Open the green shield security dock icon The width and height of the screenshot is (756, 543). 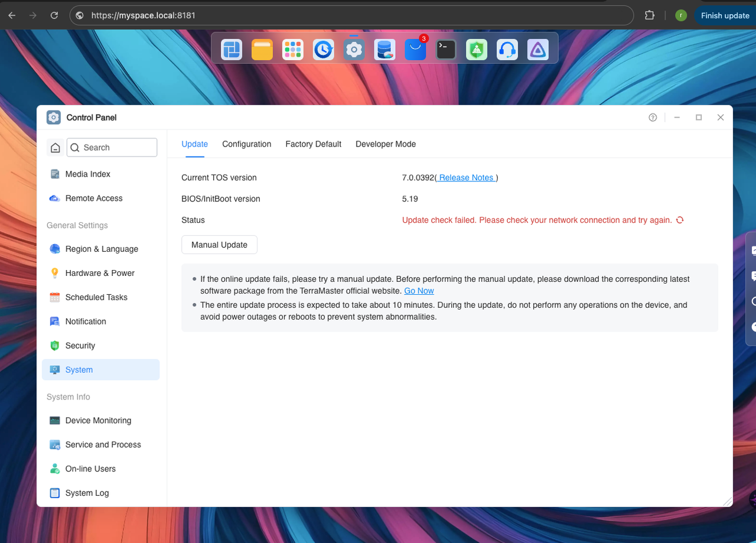coord(477,50)
